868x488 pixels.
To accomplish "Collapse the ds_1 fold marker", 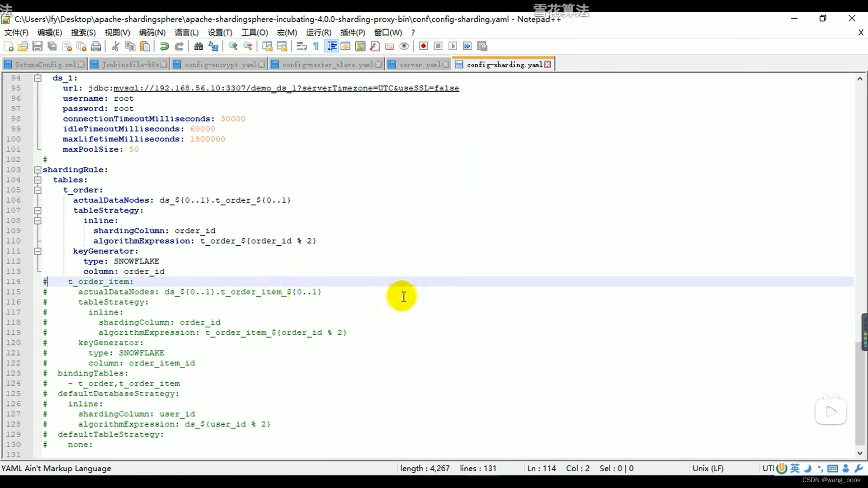I will click(x=38, y=78).
